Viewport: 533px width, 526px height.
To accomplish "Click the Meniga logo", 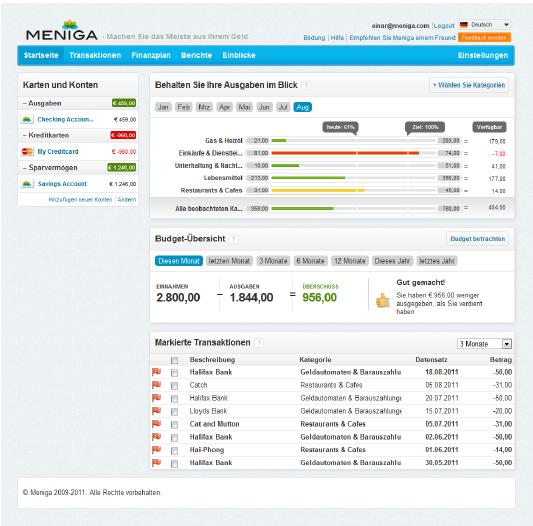I will pyautogui.click(x=62, y=30).
